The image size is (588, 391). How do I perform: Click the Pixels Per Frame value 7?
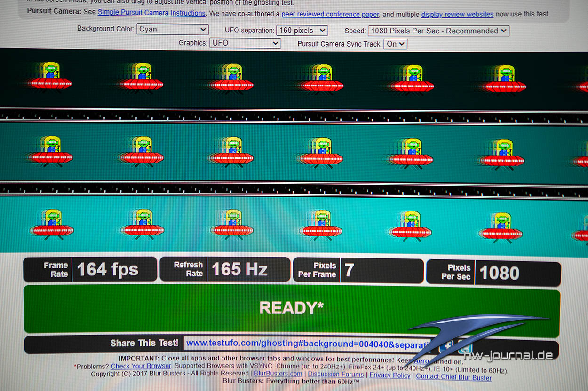coord(349,271)
